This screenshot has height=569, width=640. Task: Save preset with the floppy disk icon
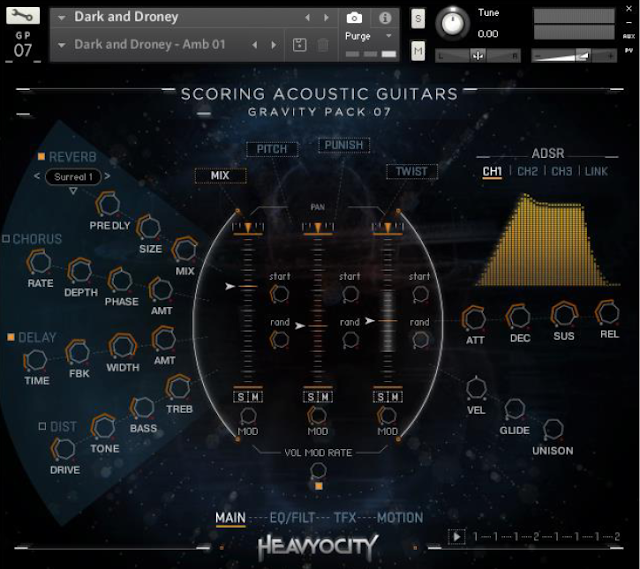[x=300, y=44]
